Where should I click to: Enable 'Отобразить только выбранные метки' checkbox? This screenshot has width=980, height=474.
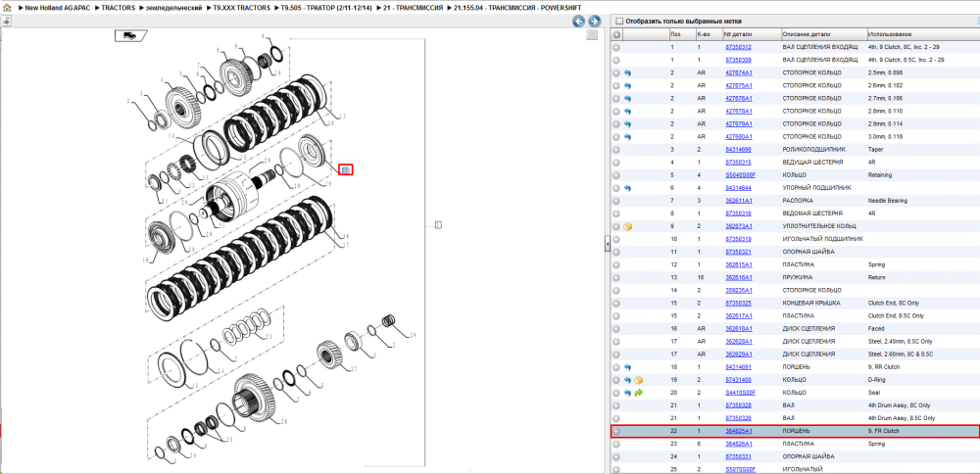618,22
